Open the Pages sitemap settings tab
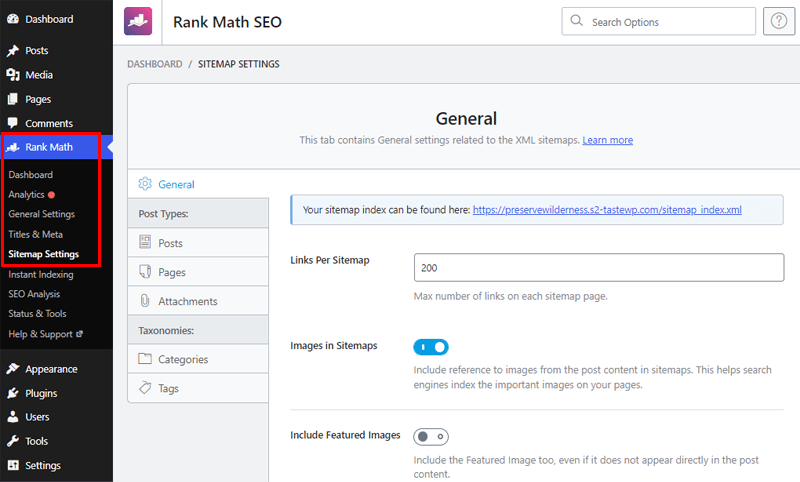 (x=198, y=272)
